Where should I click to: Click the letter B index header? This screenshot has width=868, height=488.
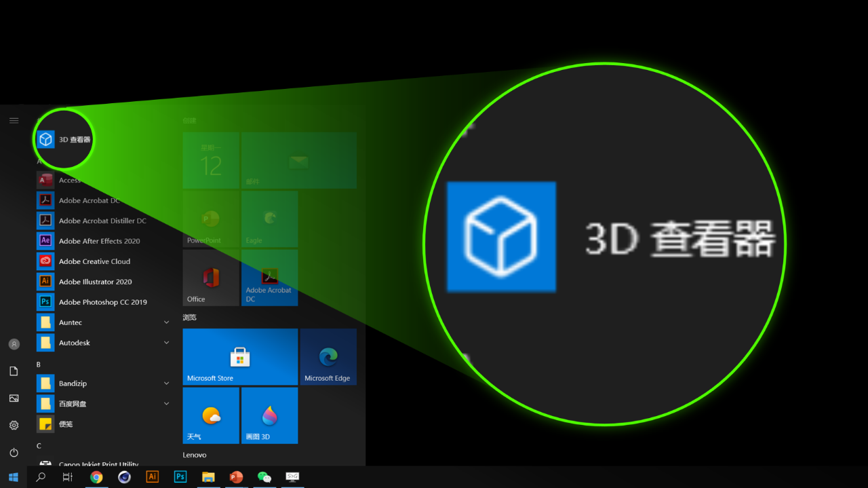click(x=39, y=364)
